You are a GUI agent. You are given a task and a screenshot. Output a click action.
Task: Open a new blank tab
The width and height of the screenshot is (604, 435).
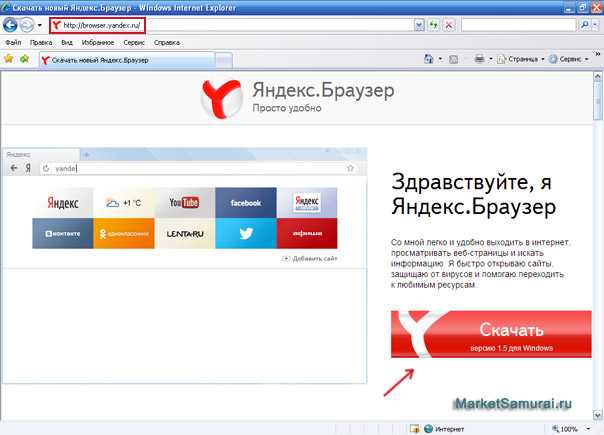pyautogui.click(x=224, y=60)
